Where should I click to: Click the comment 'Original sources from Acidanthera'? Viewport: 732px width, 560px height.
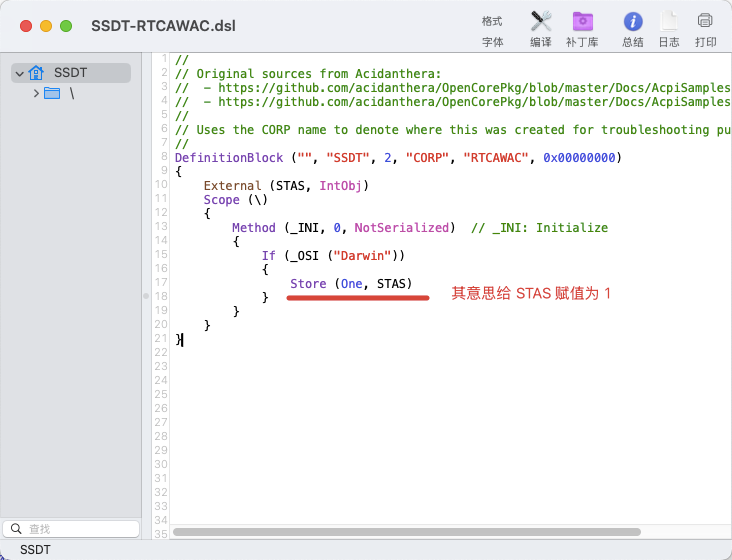[308, 74]
